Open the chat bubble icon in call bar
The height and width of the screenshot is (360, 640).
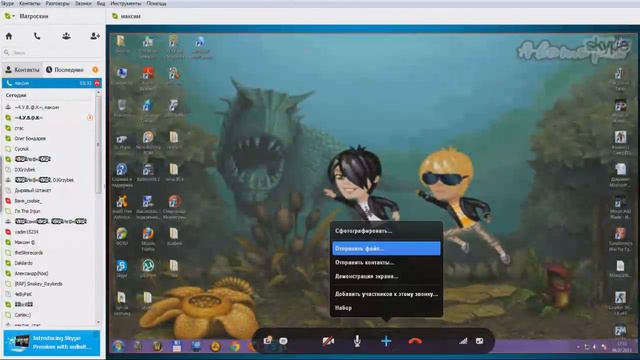point(283,341)
